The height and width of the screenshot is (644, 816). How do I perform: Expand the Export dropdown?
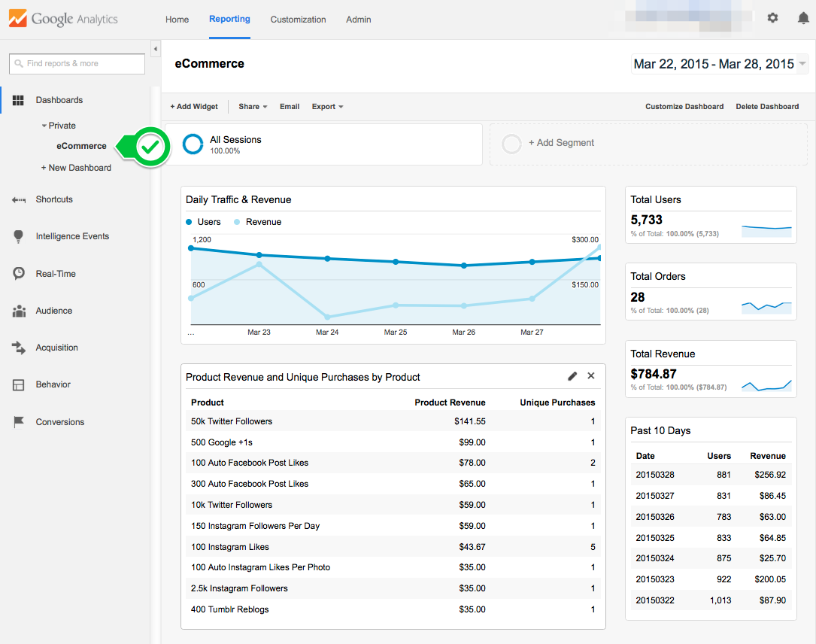coord(326,106)
